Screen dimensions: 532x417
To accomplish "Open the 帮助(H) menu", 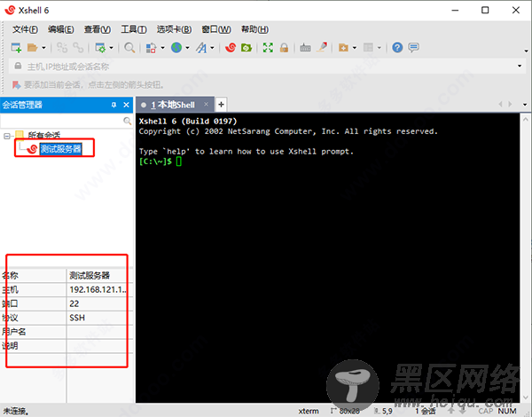I will tap(254, 29).
